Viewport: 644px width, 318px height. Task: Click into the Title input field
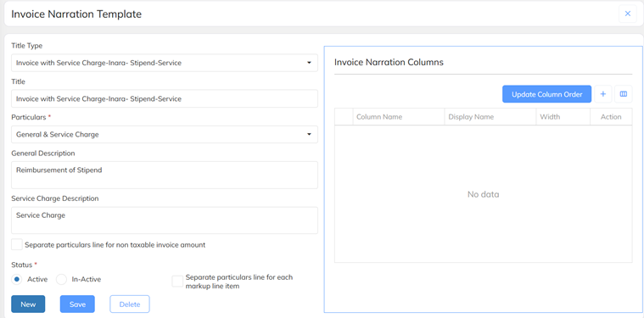(x=165, y=98)
